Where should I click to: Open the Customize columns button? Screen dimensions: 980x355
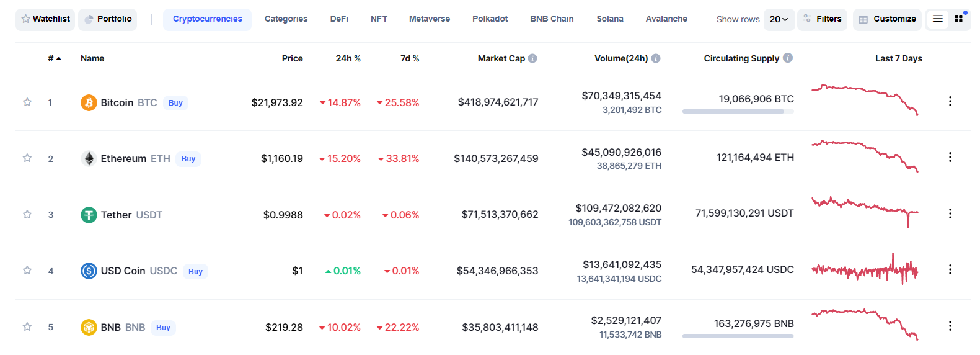click(x=887, y=19)
